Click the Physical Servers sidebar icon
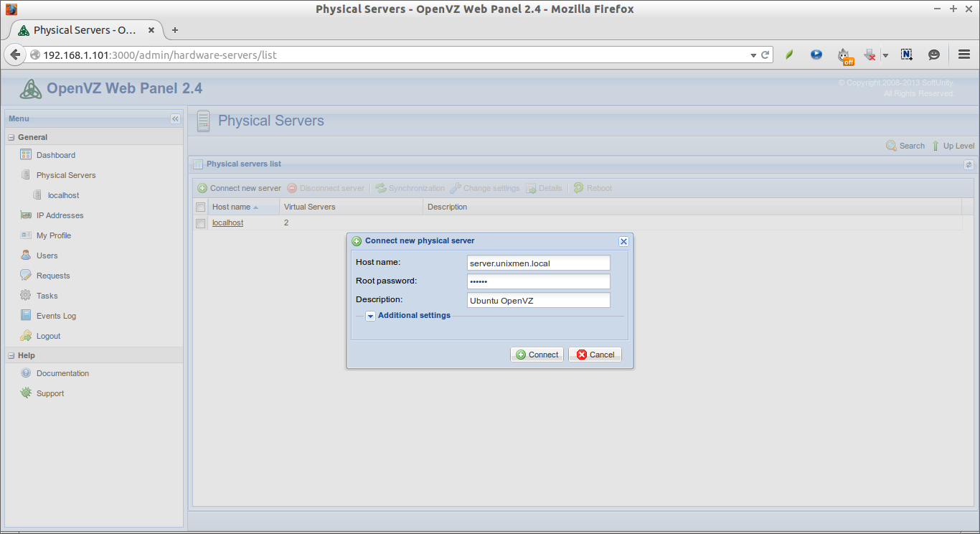Viewport: 980px width, 534px height. [26, 175]
